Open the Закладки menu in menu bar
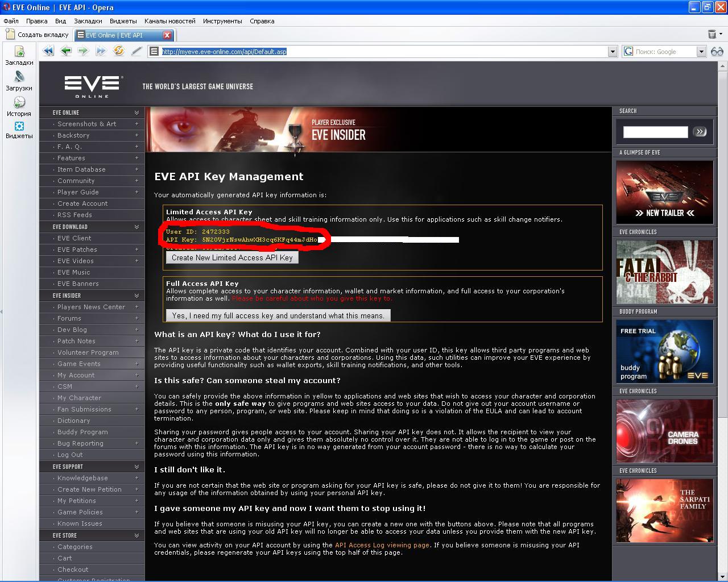Screen dimensions: 728x582 coord(88,21)
